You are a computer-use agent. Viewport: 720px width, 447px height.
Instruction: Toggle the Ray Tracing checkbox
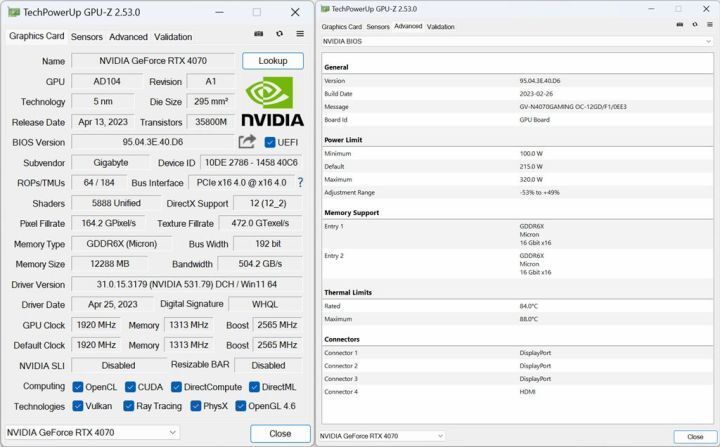(x=129, y=406)
